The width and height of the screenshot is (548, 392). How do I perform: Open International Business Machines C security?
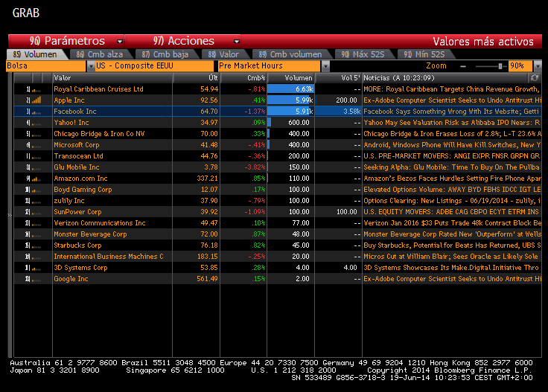[109, 257]
